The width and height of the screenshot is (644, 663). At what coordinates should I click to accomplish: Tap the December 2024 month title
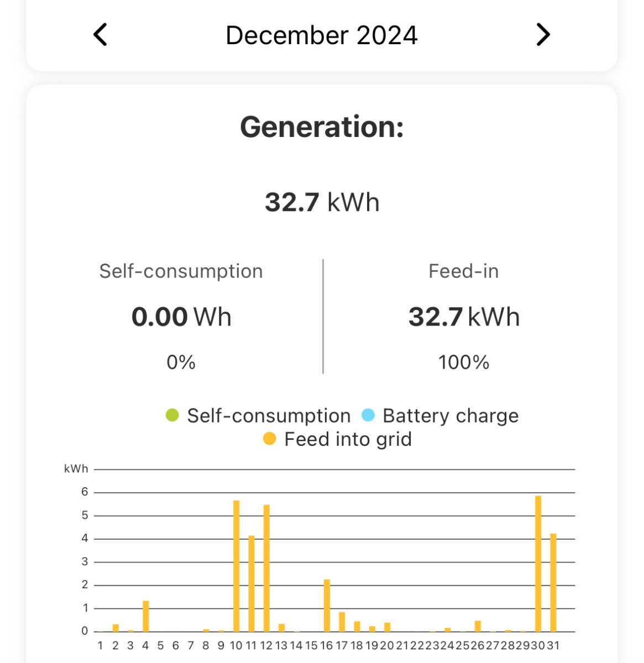321,35
